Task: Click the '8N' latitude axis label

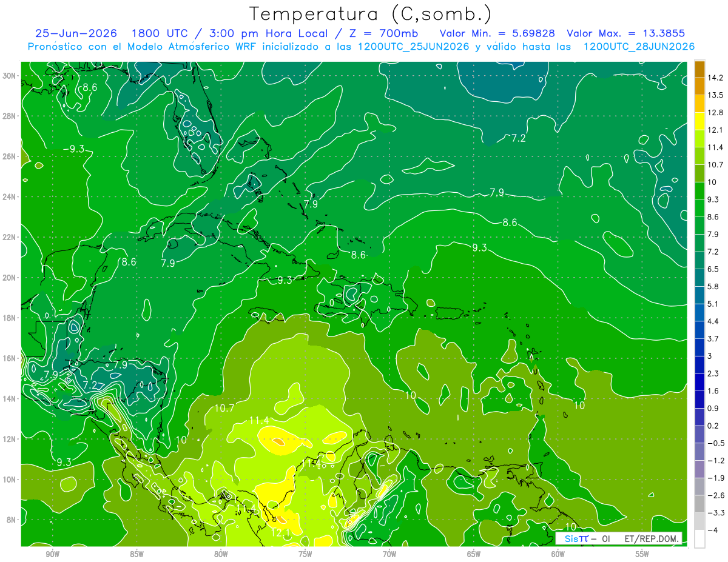Action: [x=12, y=520]
